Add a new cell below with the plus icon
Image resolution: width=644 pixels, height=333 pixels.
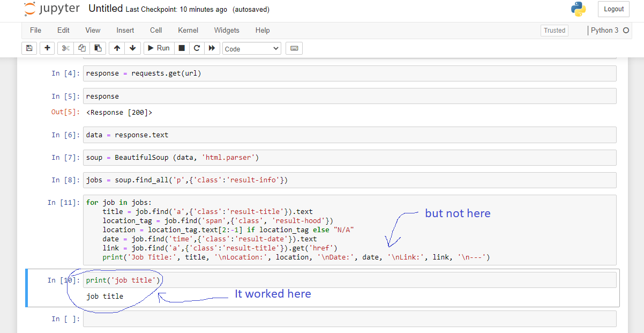(47, 48)
